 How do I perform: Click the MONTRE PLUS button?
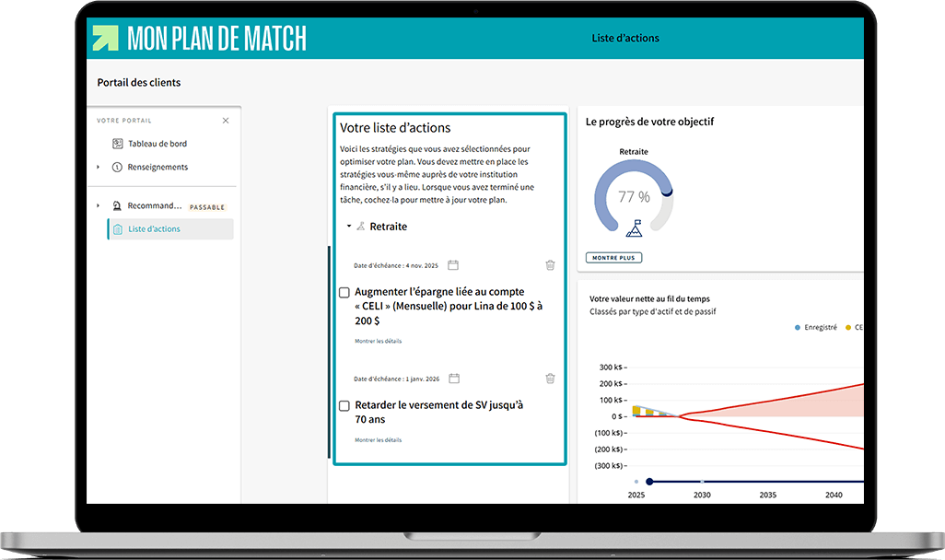click(613, 258)
